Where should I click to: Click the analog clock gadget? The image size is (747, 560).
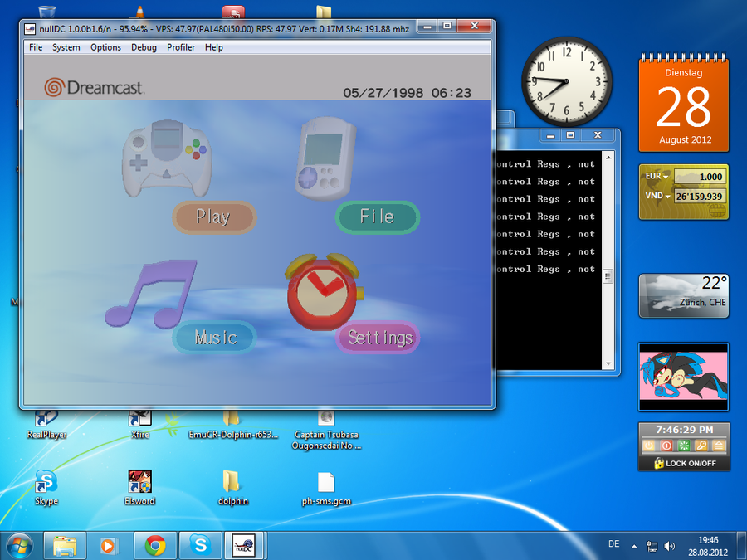(x=566, y=81)
